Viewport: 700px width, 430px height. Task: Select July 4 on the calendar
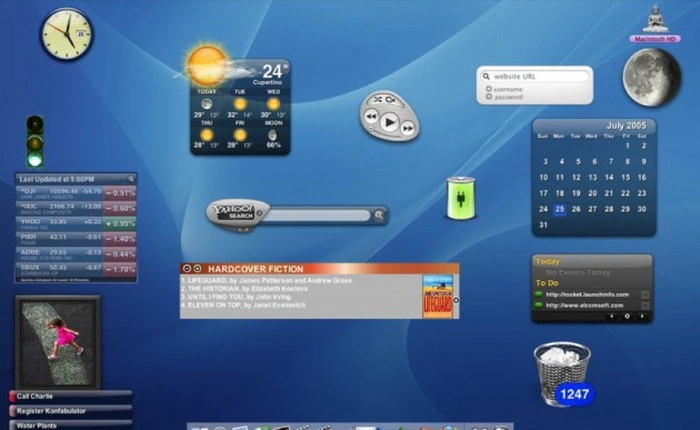562,162
